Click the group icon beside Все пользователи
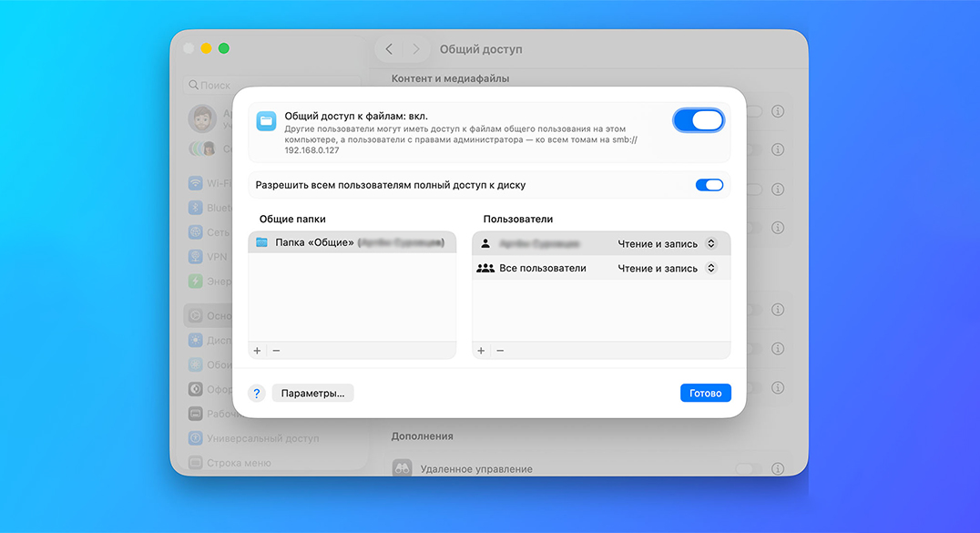The image size is (980, 533). [x=485, y=268]
